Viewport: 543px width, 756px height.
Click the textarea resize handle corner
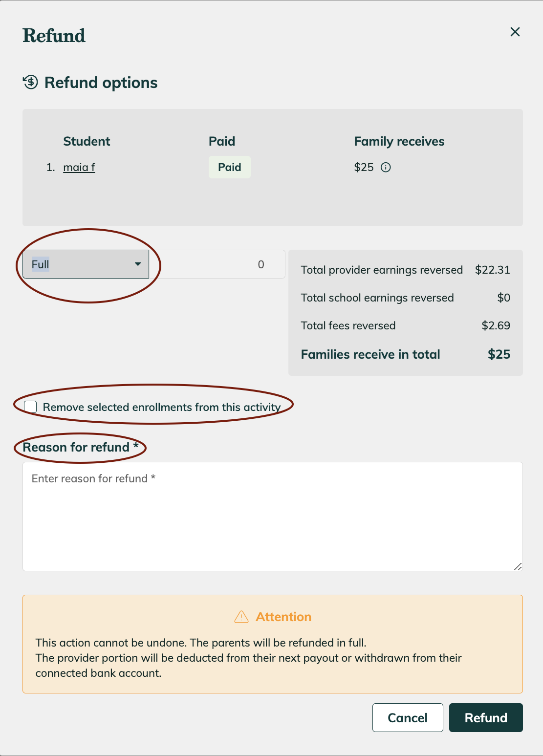point(518,566)
